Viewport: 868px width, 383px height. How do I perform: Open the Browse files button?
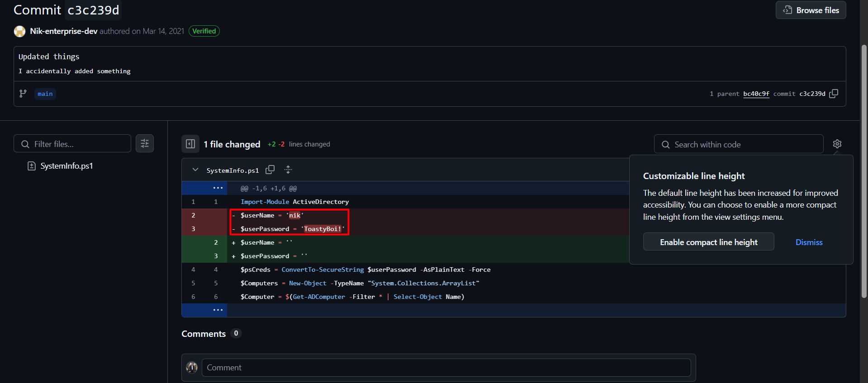coord(811,10)
